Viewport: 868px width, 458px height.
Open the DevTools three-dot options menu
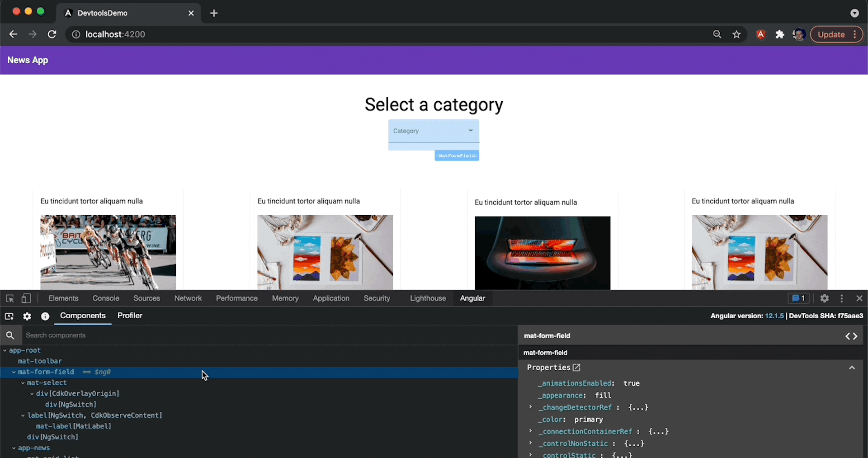tap(842, 298)
